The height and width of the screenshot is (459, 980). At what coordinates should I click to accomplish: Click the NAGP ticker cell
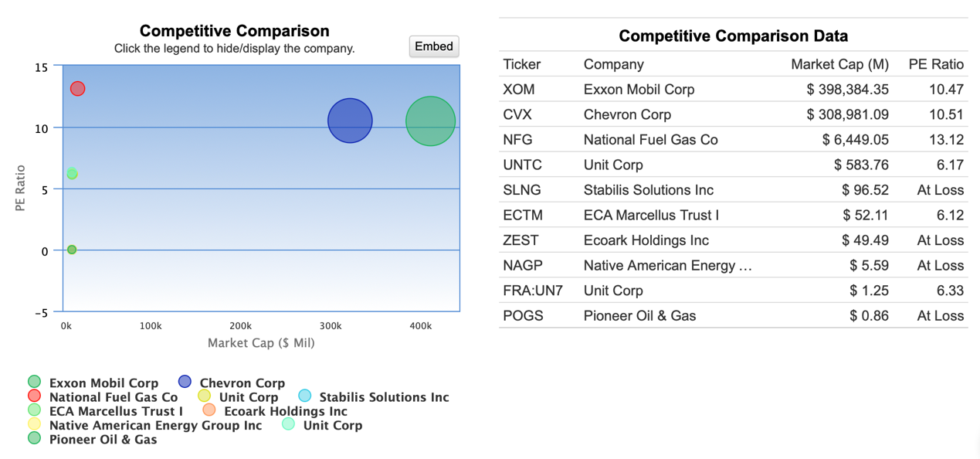coord(523,265)
